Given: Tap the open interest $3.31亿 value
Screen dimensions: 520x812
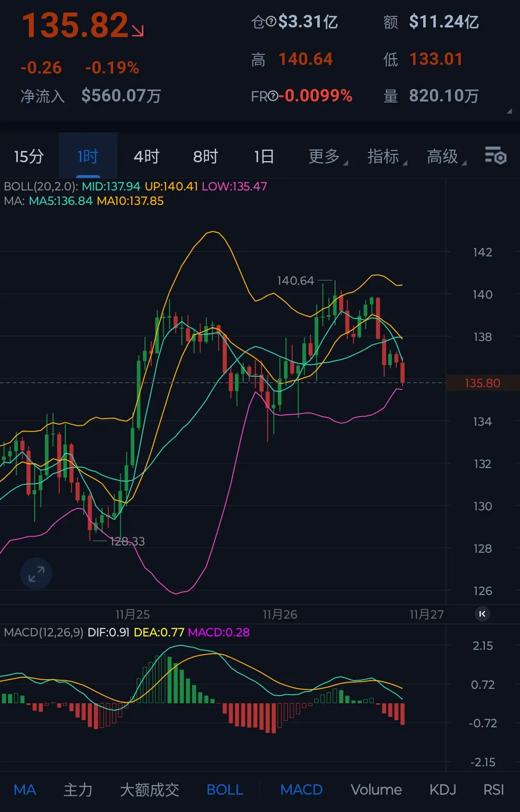Looking at the screenshot, I should pos(308,22).
